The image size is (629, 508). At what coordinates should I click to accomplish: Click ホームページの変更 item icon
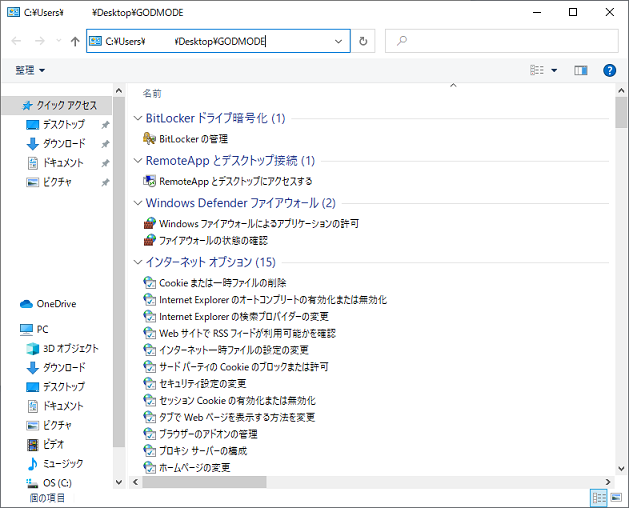pos(149,467)
